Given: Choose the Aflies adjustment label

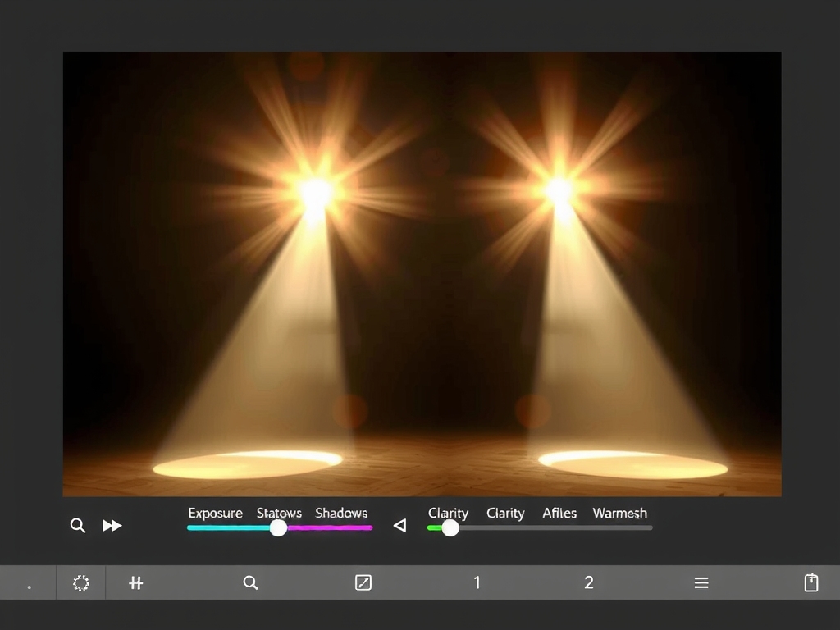Looking at the screenshot, I should click(559, 514).
